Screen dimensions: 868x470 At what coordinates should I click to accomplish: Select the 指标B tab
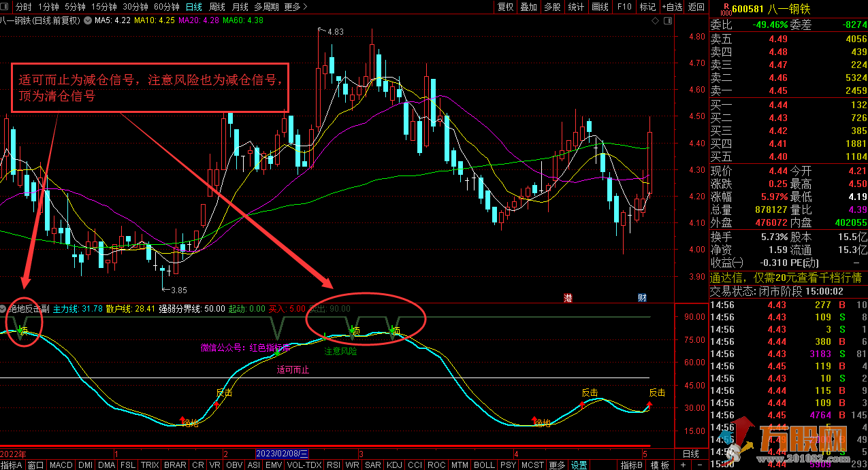point(631,465)
